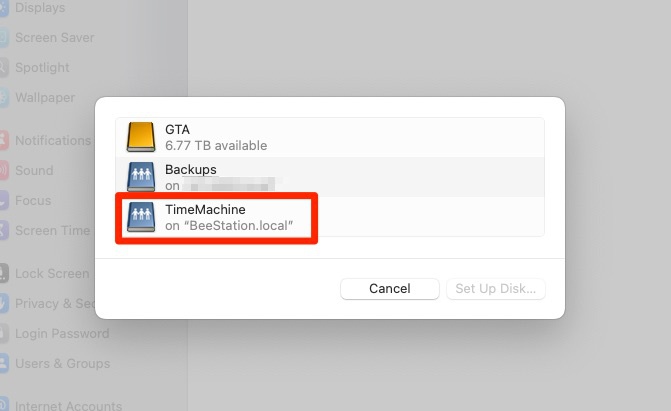Select Screen Time in sidebar
671x411 pixels.
pyautogui.click(x=52, y=231)
